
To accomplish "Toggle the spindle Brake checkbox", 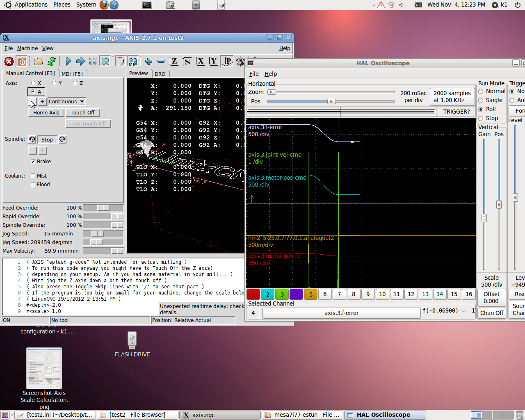I will (33, 161).
